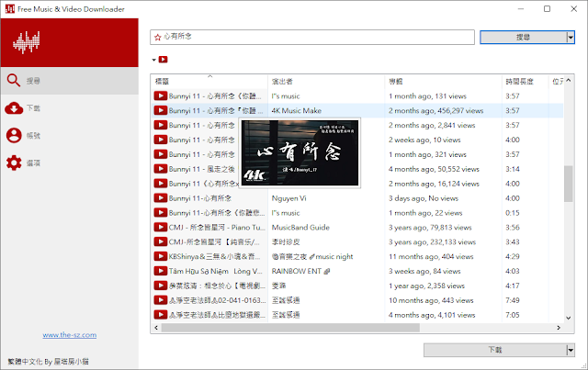Click YouTube icon of 10 views row
This screenshot has height=370, width=588.
click(161, 140)
